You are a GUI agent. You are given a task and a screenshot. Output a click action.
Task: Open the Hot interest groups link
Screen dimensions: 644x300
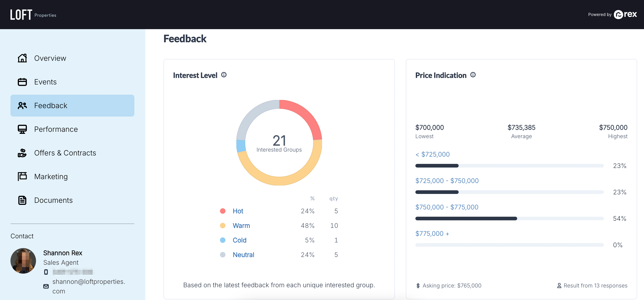(238, 211)
